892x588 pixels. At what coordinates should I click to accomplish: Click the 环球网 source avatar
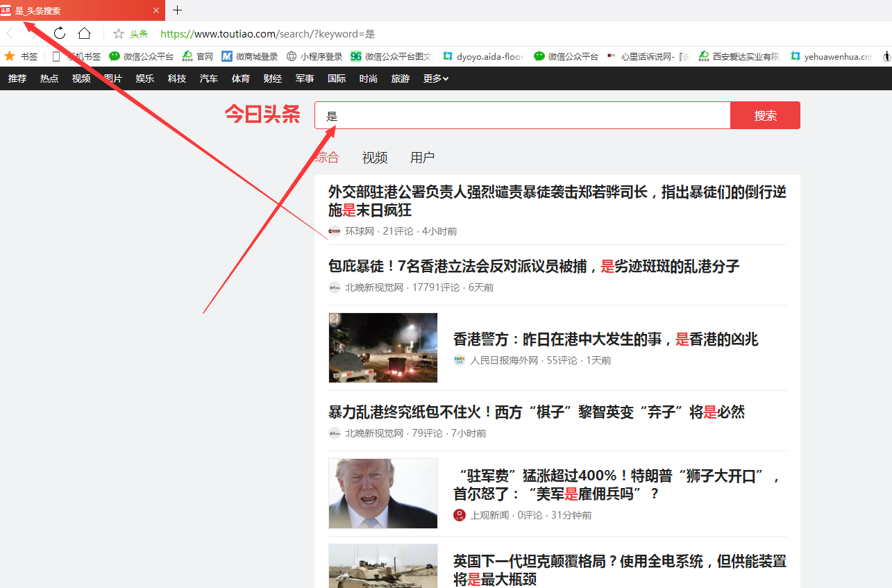335,231
